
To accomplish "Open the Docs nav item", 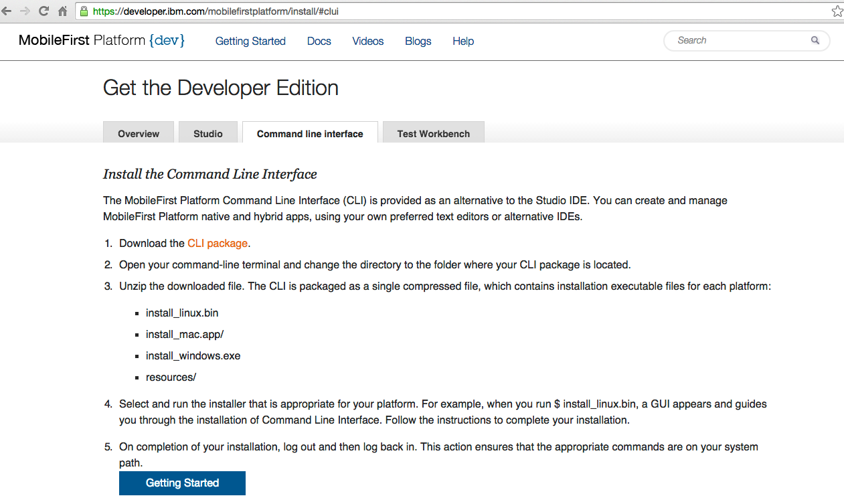I will point(319,41).
